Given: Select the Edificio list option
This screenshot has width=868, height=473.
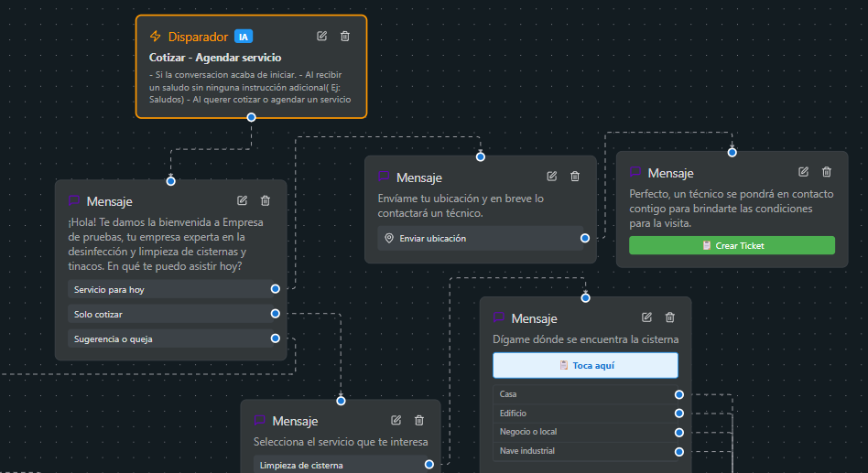Looking at the screenshot, I should (x=585, y=414).
